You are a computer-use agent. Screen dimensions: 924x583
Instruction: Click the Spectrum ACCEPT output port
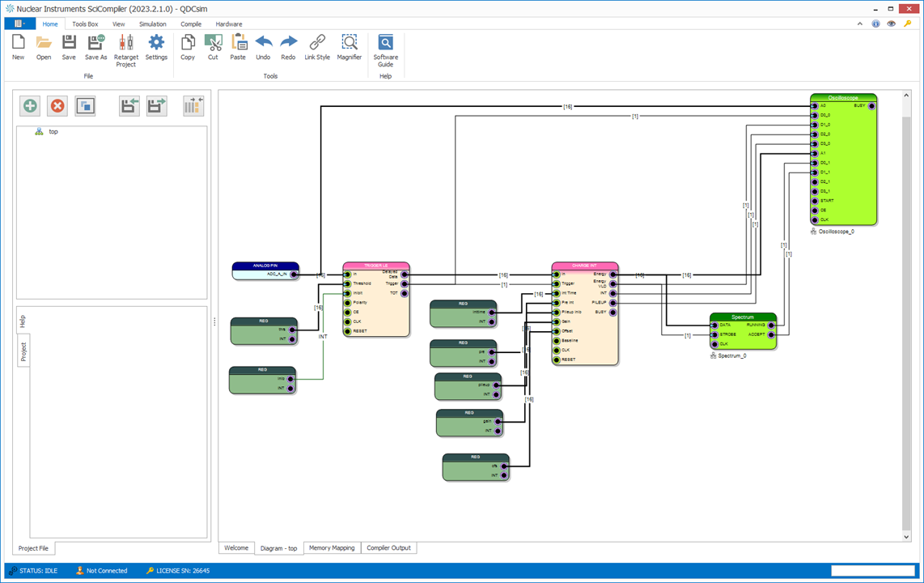(x=771, y=335)
